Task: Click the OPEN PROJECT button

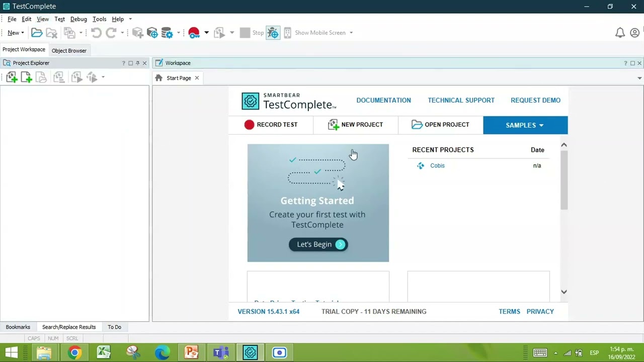Action: pyautogui.click(x=441, y=125)
